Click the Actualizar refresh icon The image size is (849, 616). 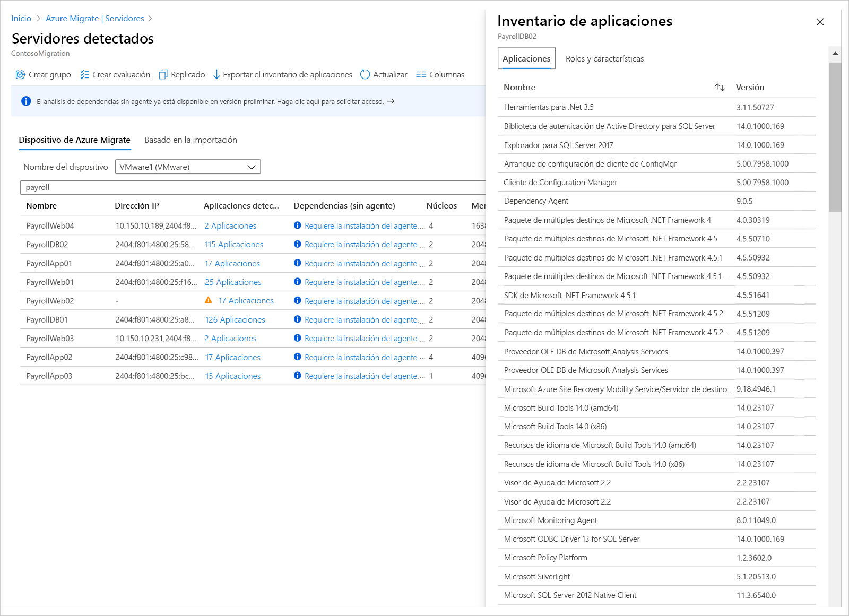365,75
